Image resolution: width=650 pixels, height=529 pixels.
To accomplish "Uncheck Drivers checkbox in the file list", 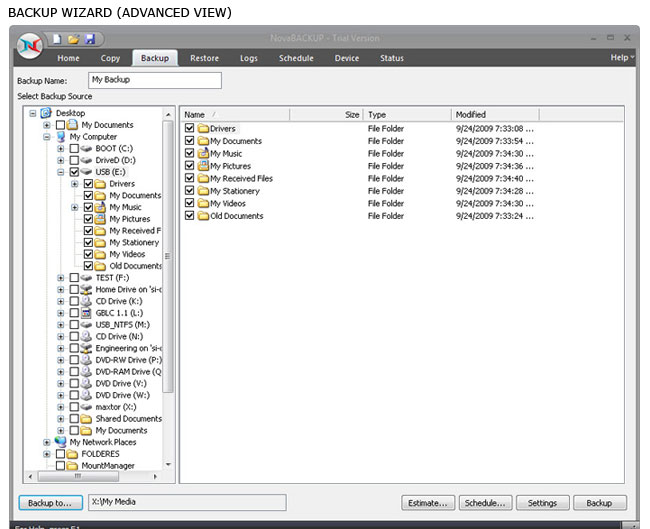I will 189,128.
